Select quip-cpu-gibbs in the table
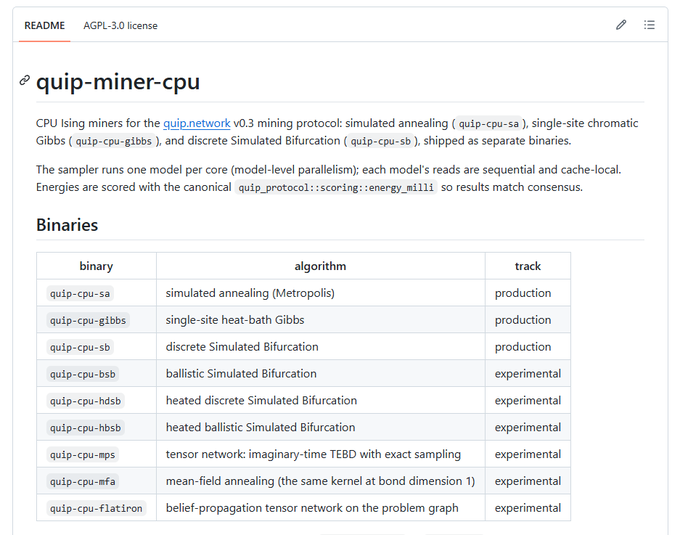Image resolution: width=680 pixels, height=535 pixels. (x=88, y=320)
